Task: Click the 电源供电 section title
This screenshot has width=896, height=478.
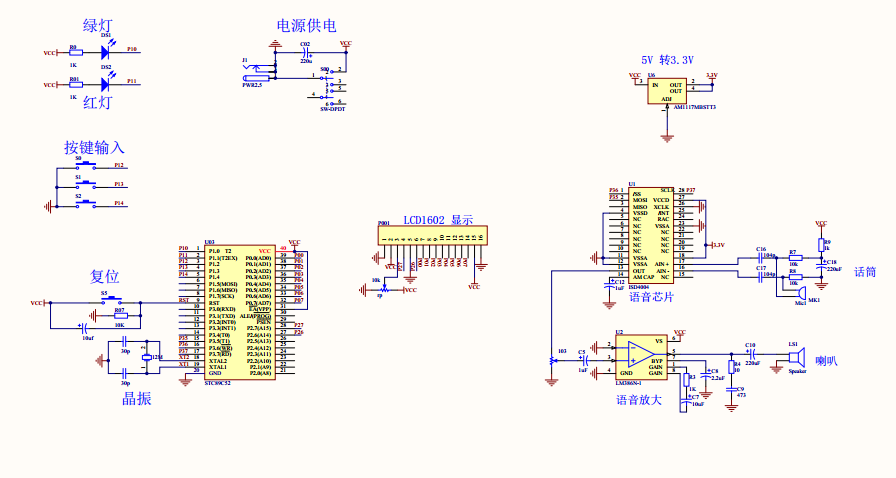Action: (x=306, y=26)
